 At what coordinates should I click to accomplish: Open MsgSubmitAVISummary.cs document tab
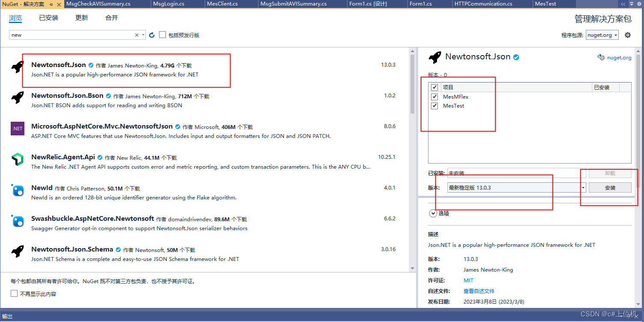pyautogui.click(x=295, y=4)
